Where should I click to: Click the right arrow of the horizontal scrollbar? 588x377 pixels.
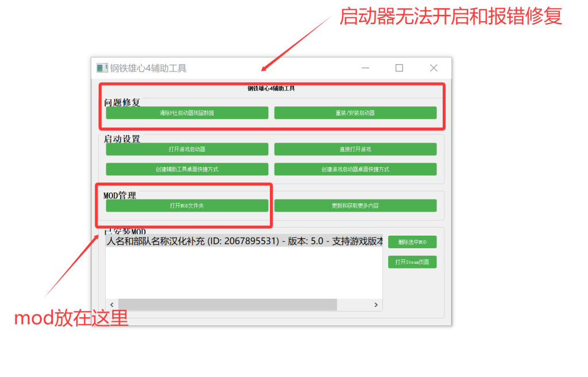[x=376, y=305]
